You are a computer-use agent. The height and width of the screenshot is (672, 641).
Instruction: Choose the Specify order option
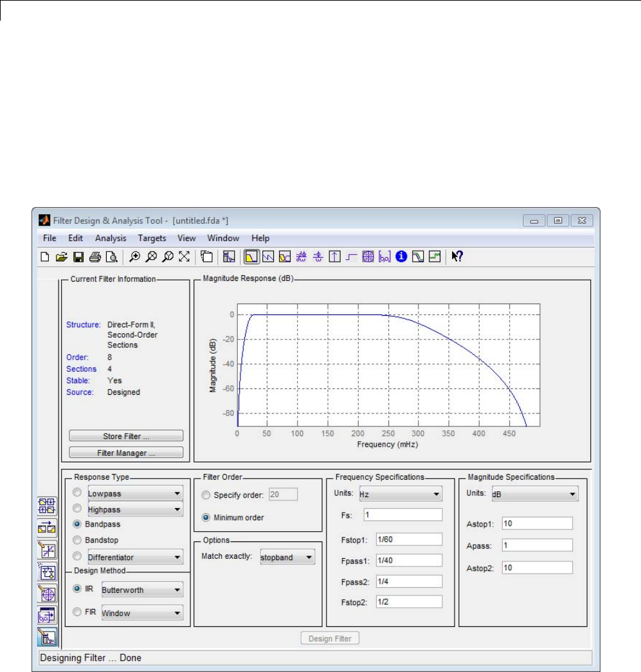206,495
